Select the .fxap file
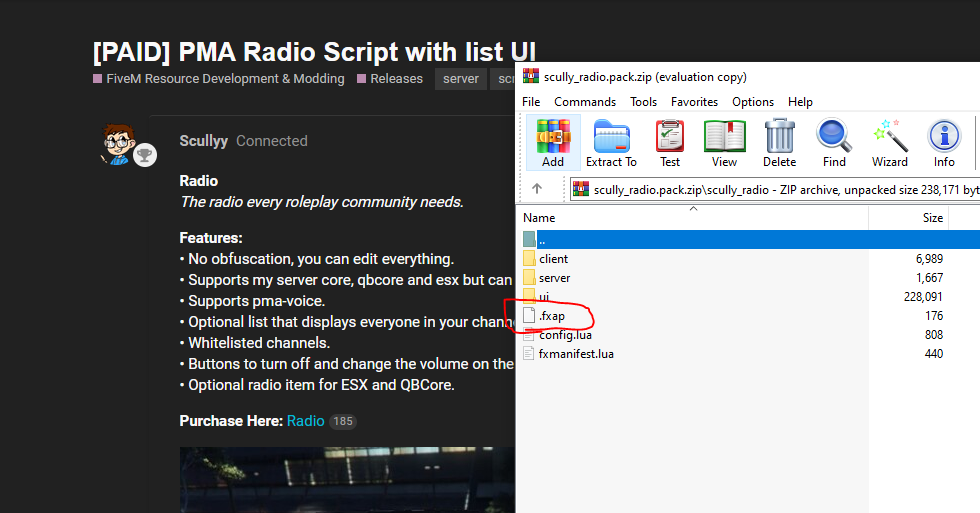980x513 pixels. [553, 316]
